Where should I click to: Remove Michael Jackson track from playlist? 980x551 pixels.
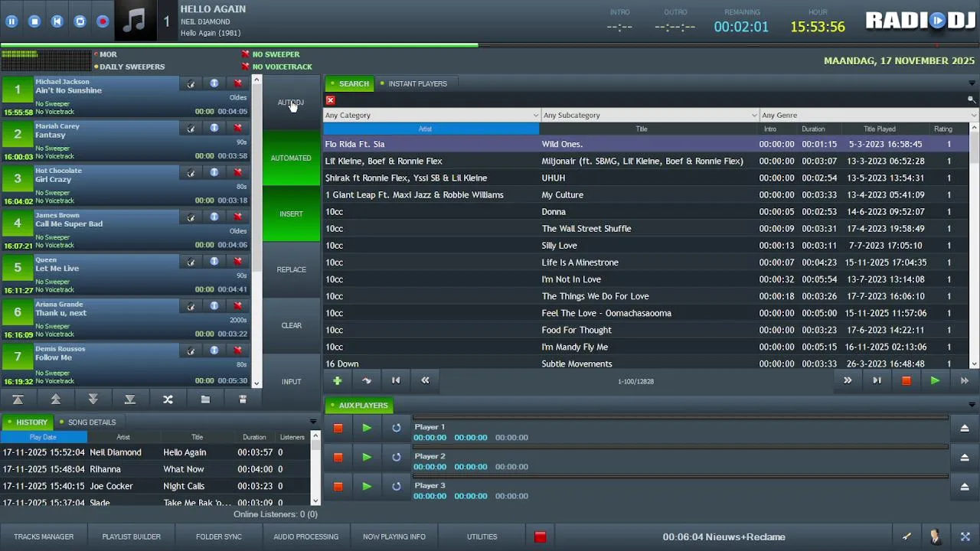pyautogui.click(x=238, y=83)
